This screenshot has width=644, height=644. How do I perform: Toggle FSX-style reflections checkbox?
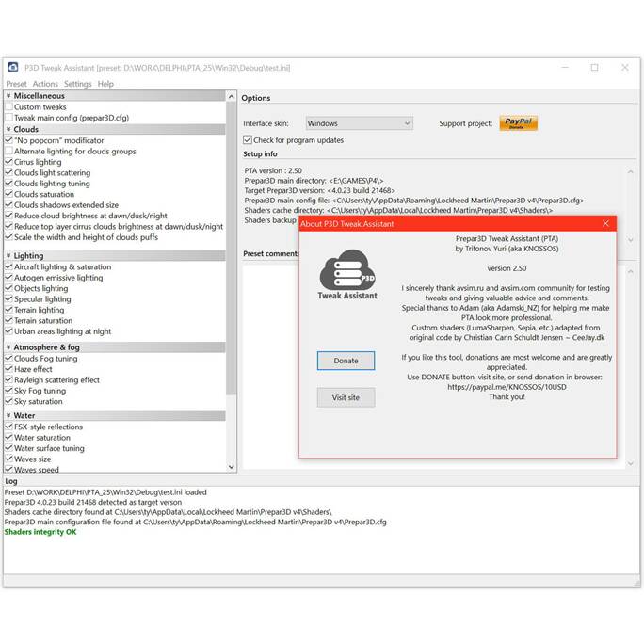9,427
